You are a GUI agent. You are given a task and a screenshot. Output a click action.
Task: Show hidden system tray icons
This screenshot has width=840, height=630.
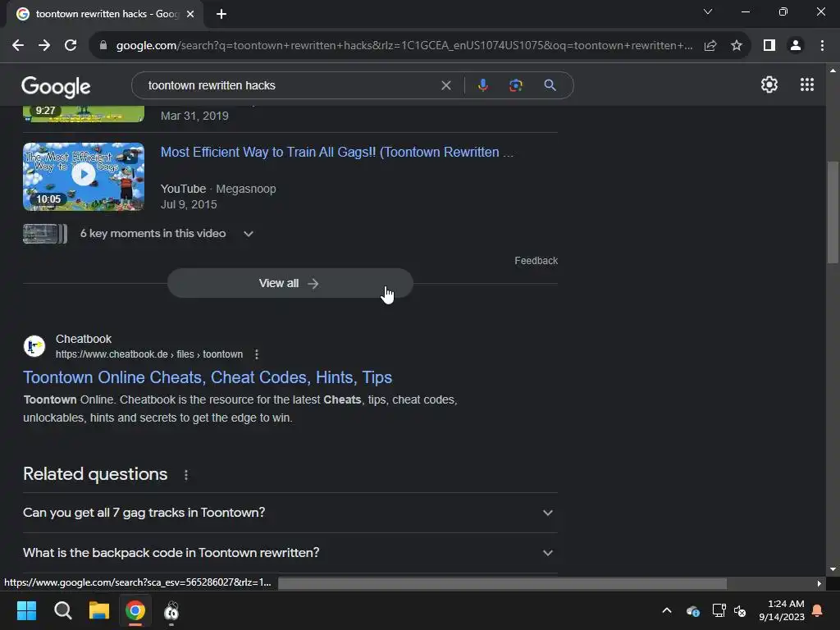667,610
